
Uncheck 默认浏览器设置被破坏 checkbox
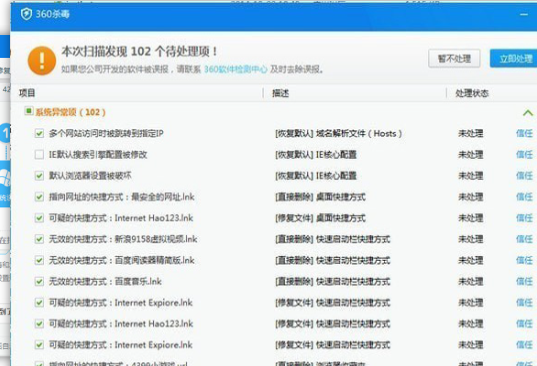click(x=39, y=176)
